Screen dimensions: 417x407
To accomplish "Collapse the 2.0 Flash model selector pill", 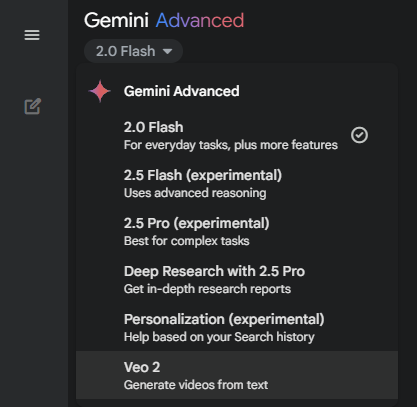I will (133, 51).
